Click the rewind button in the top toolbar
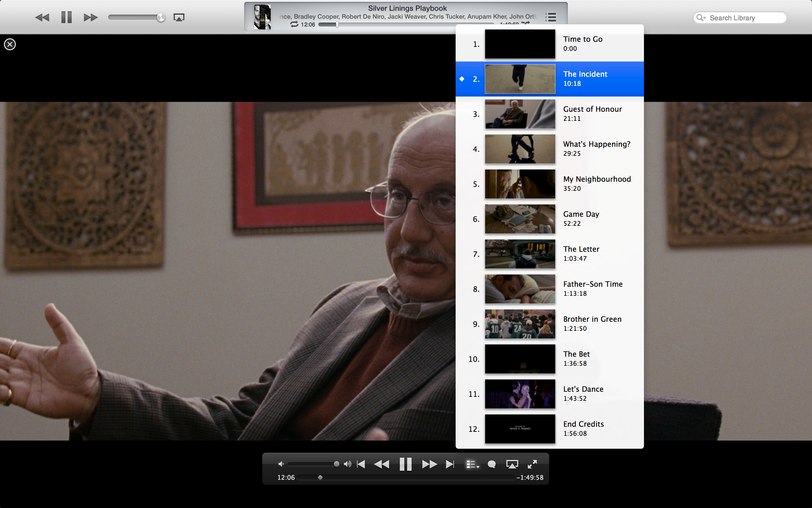 pyautogui.click(x=42, y=17)
